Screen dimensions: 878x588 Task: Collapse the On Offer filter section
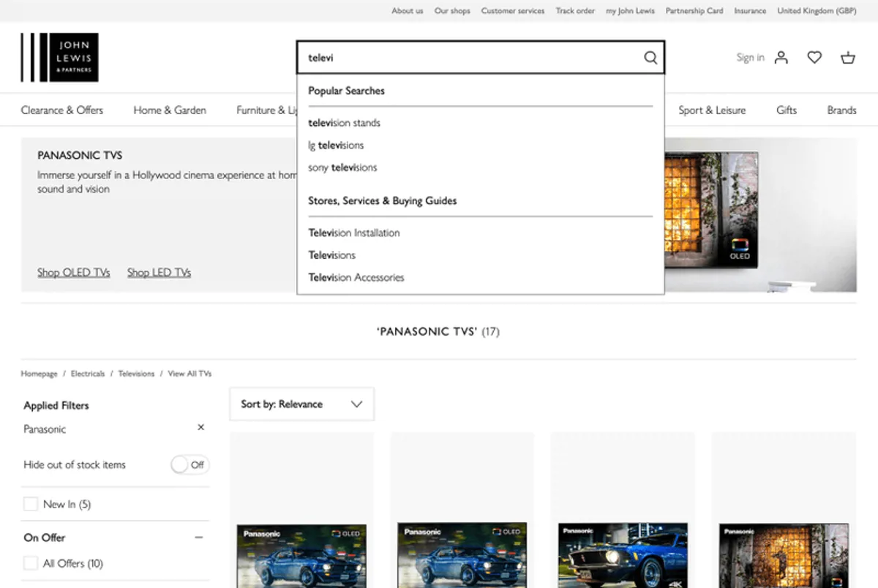click(198, 538)
